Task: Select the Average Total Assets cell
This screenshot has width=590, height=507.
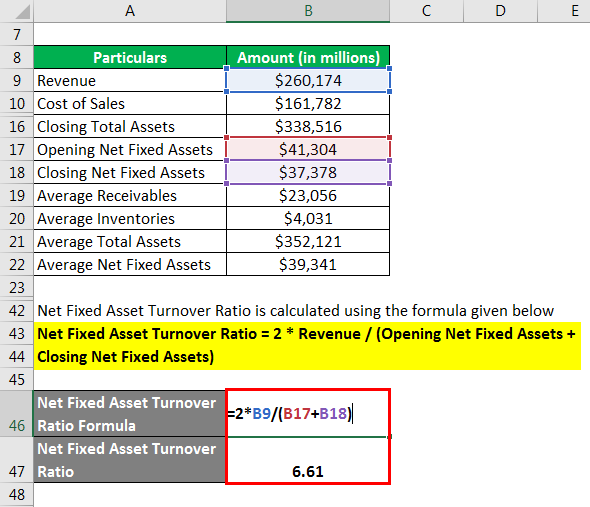Action: pos(130,241)
